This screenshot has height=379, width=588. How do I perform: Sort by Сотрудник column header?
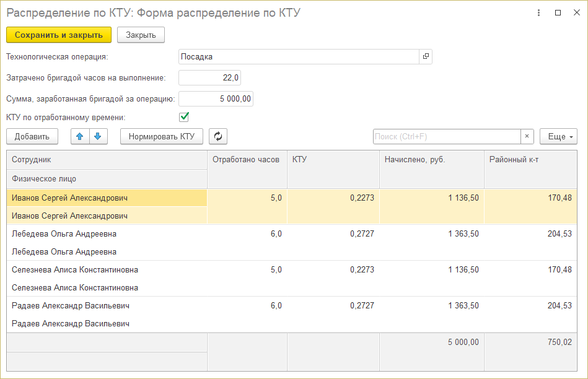click(x=107, y=160)
